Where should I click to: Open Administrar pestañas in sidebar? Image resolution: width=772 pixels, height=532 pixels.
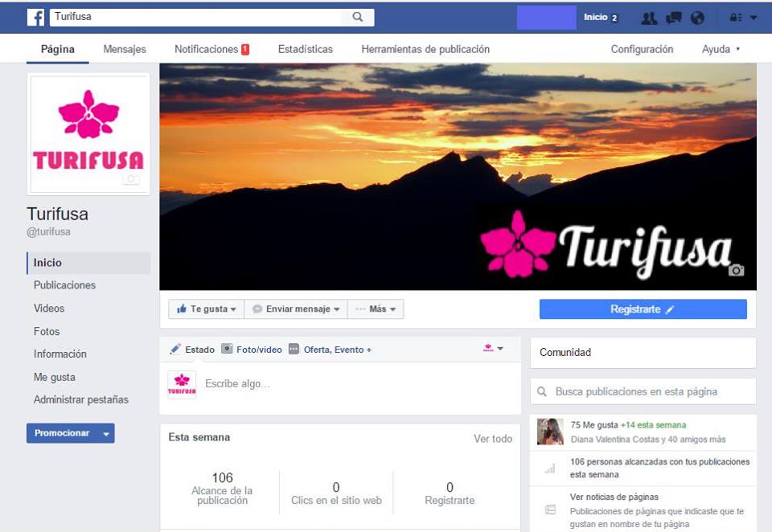point(80,399)
